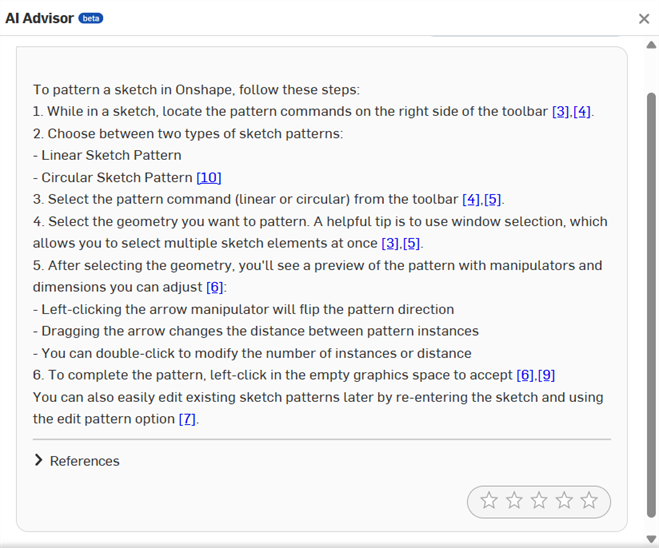Open reference [4] in step 1

(582, 111)
